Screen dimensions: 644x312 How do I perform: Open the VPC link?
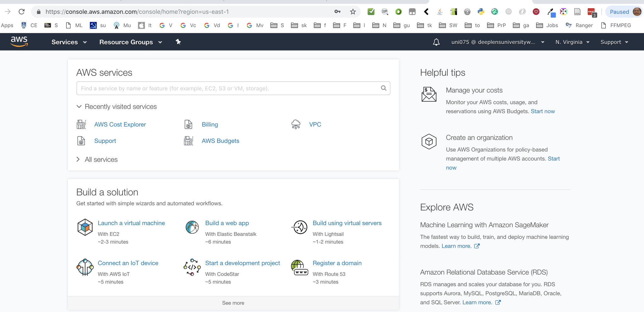click(x=315, y=124)
